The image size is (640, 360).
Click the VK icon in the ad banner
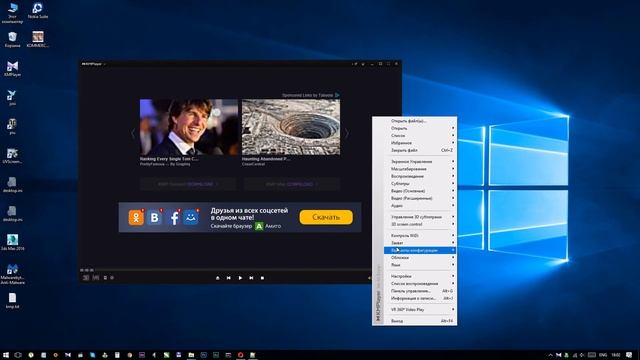(155, 217)
